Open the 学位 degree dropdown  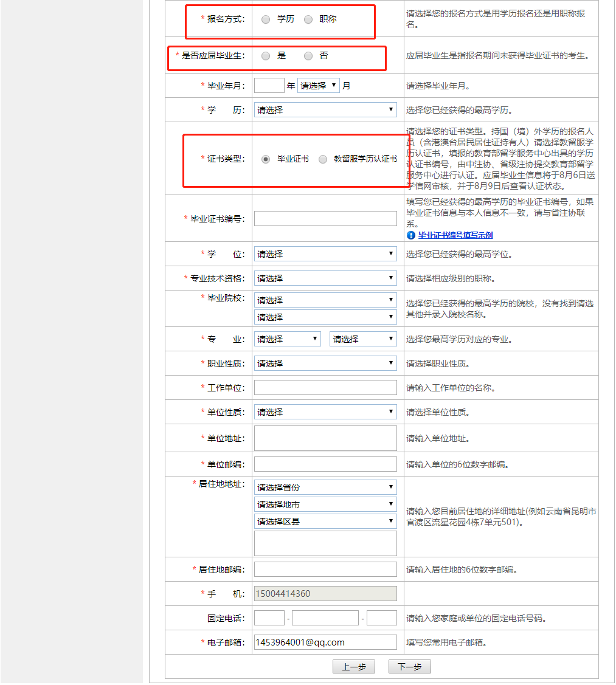[x=325, y=253]
